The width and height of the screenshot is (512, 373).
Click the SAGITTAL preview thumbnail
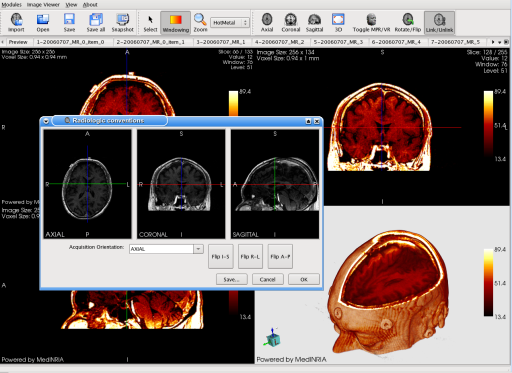275,184
